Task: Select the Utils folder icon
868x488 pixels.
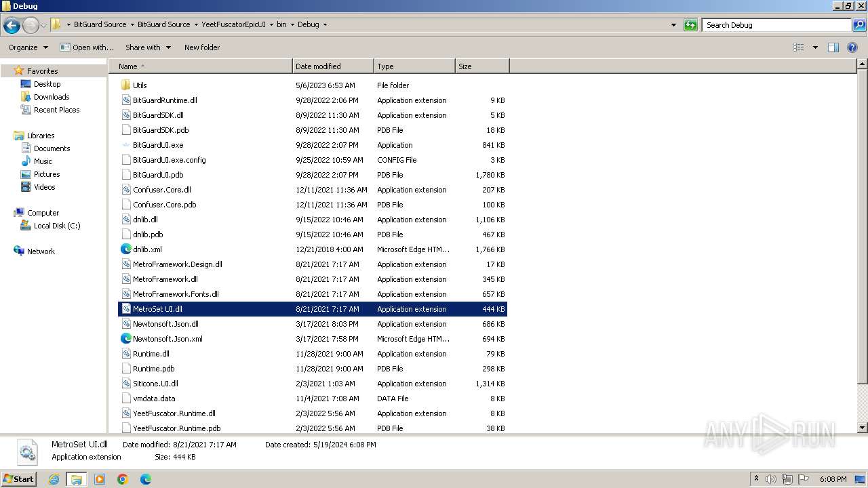Action: tap(125, 85)
